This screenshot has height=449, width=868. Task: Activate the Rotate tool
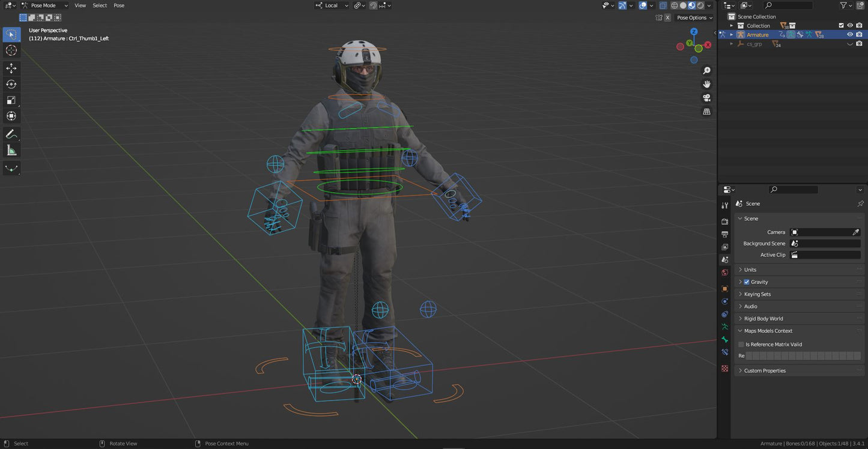11,84
